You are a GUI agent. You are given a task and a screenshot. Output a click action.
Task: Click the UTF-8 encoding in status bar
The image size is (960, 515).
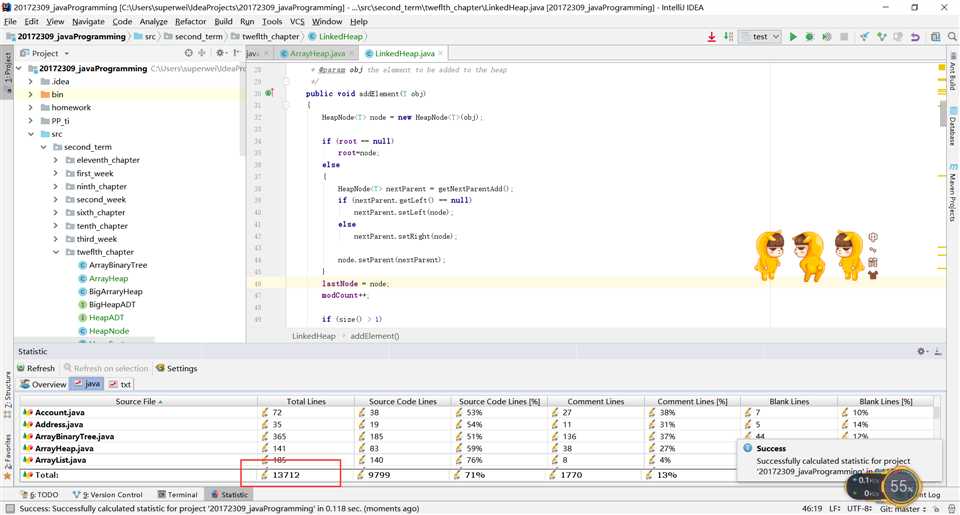click(x=858, y=509)
